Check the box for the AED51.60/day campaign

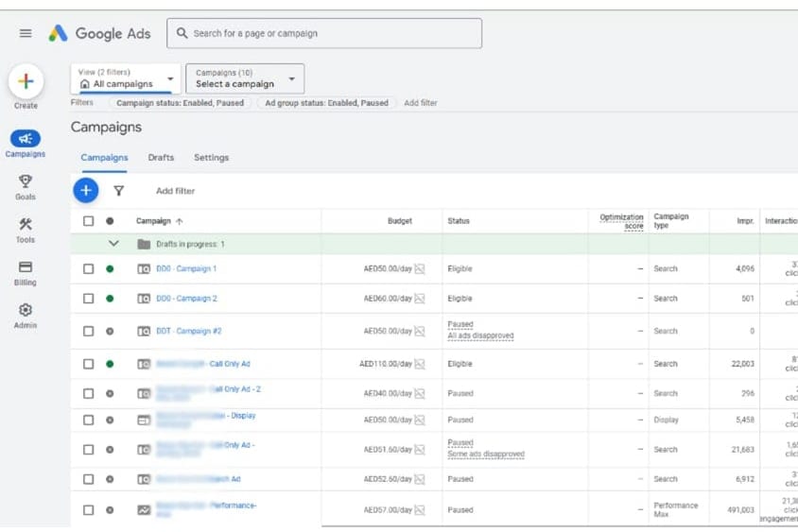pos(89,450)
